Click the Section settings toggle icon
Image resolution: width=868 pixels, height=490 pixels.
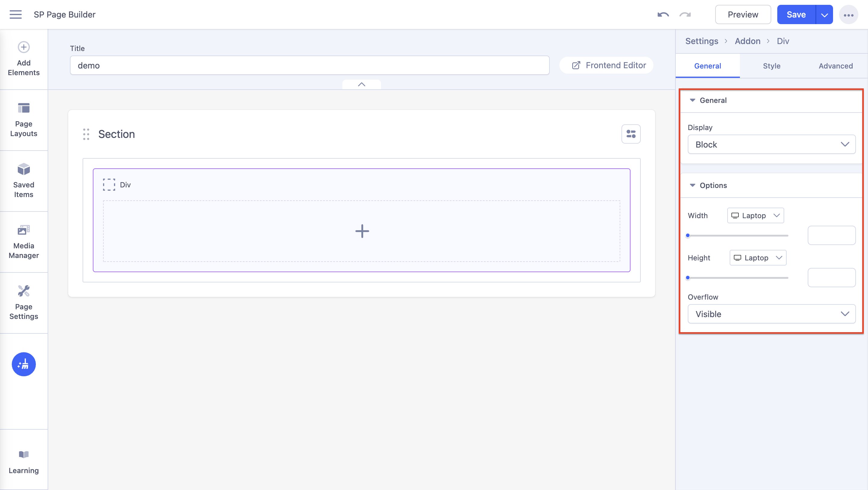click(631, 134)
